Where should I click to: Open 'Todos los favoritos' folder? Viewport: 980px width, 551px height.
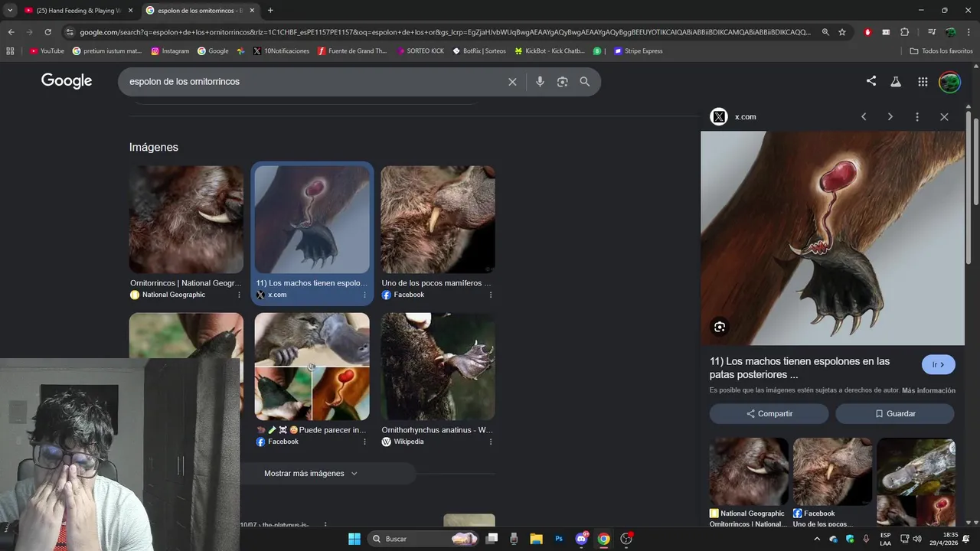941,51
